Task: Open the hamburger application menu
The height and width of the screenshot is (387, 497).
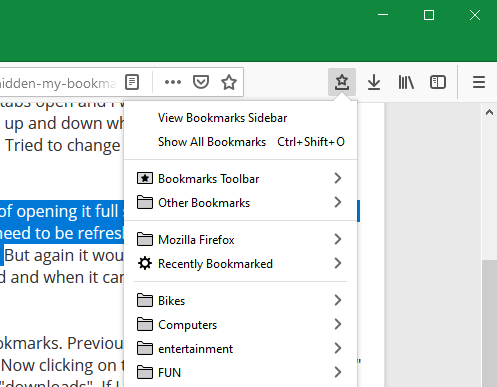Action: click(479, 82)
